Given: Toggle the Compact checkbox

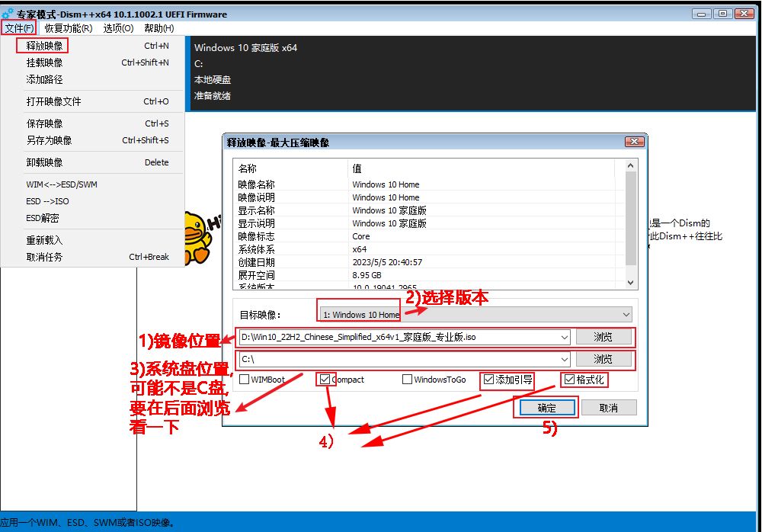Looking at the screenshot, I should tap(326, 380).
